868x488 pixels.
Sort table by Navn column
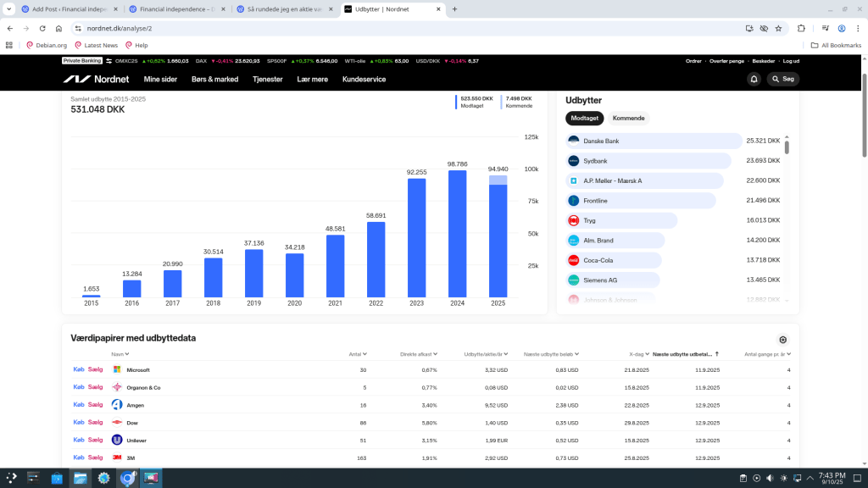[x=118, y=354]
